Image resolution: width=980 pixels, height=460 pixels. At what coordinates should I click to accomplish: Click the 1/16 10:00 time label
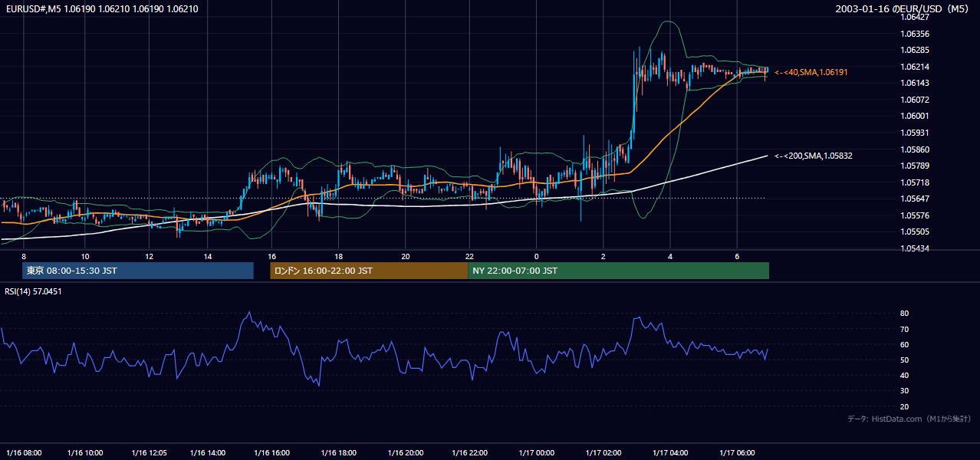point(85,453)
